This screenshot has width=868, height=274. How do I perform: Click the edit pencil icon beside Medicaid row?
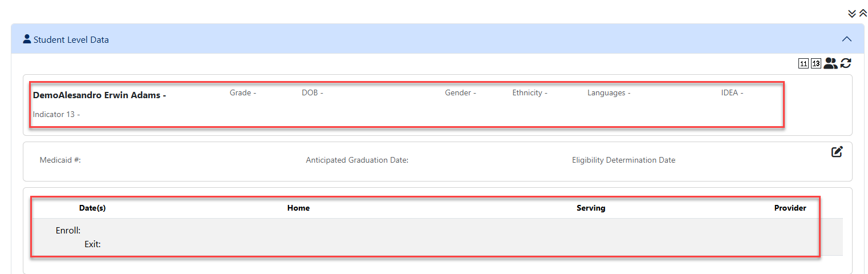[x=837, y=152]
